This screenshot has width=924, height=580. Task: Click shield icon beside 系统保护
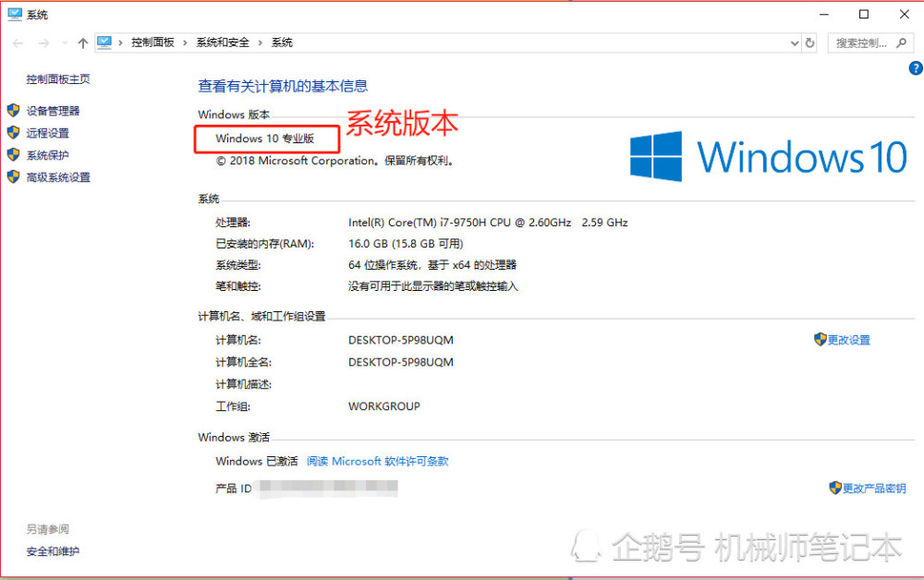tap(14, 154)
